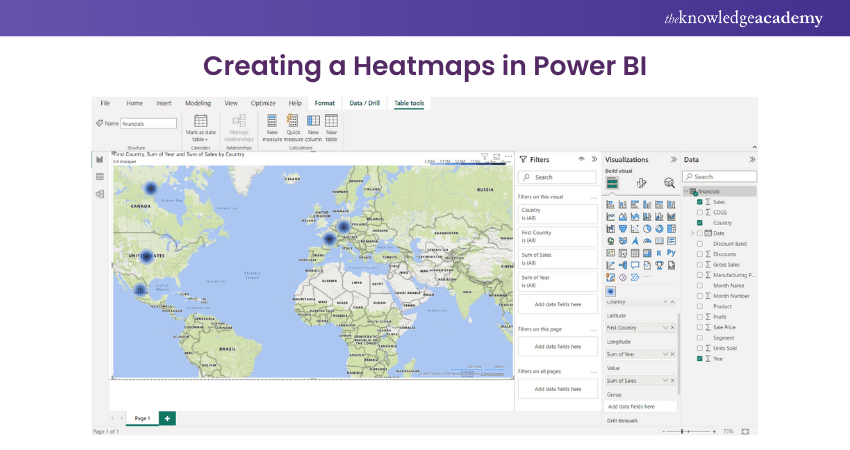Open the Format visual brush icon
This screenshot has width=850, height=450.
click(x=641, y=183)
